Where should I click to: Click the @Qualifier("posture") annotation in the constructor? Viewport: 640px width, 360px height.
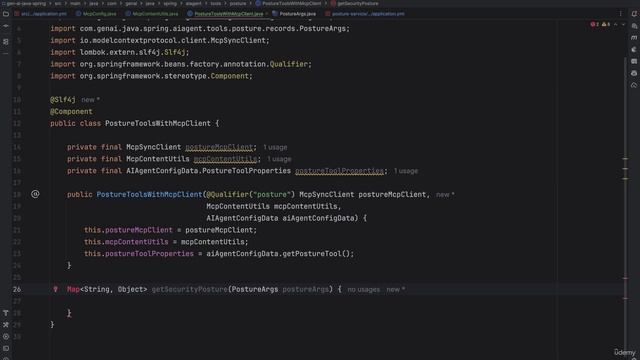251,194
